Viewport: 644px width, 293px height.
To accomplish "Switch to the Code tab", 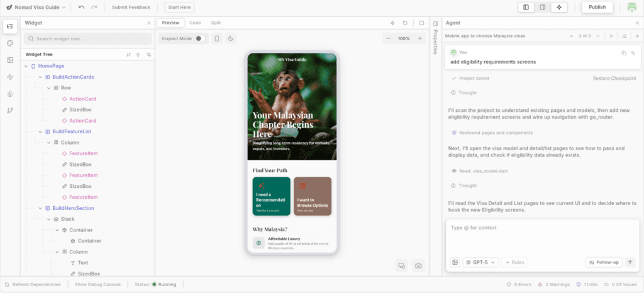I will coord(195,23).
